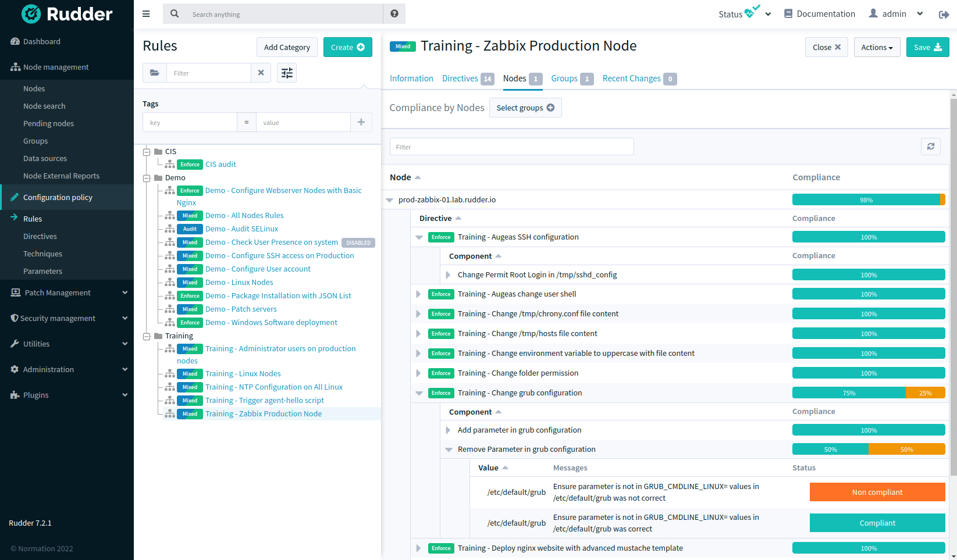Image resolution: width=957 pixels, height=560 pixels.
Task: Expand Training - Augeas change user shell
Action: (418, 294)
